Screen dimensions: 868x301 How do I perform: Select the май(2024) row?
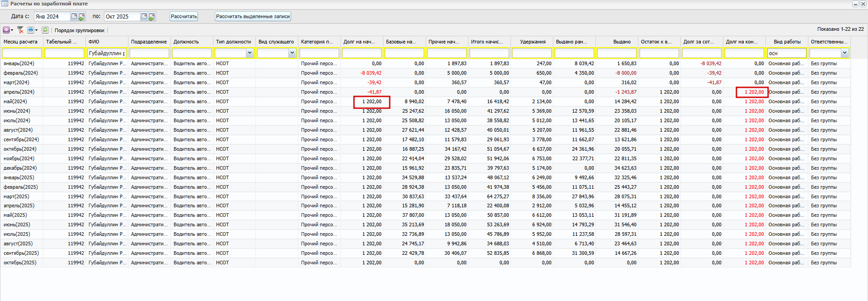(x=15, y=101)
